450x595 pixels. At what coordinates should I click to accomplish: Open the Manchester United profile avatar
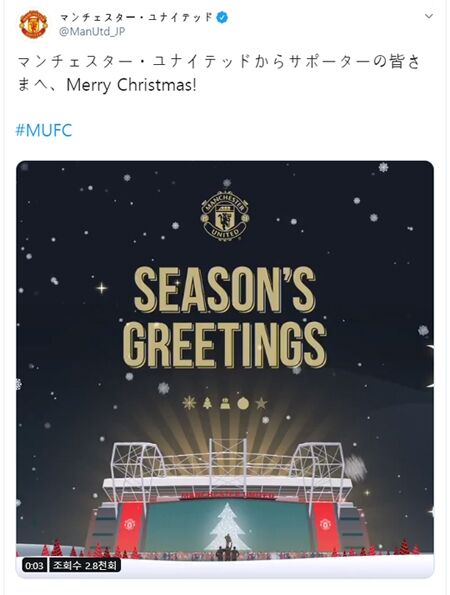pyautogui.click(x=33, y=24)
